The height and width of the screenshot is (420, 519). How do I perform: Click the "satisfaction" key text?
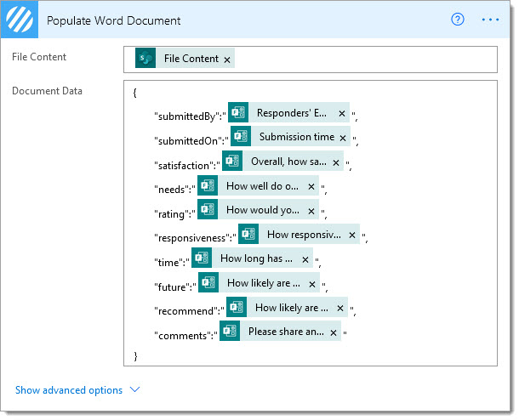pyautogui.click(x=185, y=165)
